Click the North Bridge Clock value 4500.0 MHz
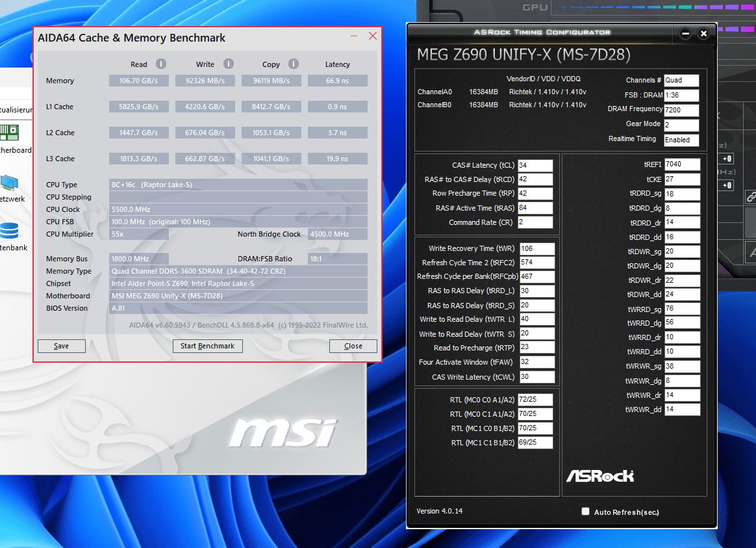Image resolution: width=756 pixels, height=548 pixels. pos(338,234)
